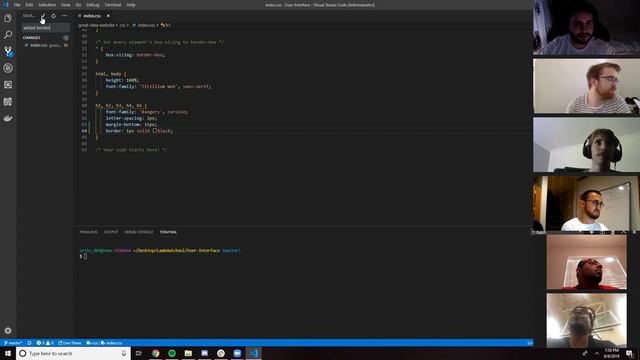640x360 pixels.
Task: Open Google Chrome from the taskbar
Action: pyautogui.click(x=156, y=353)
